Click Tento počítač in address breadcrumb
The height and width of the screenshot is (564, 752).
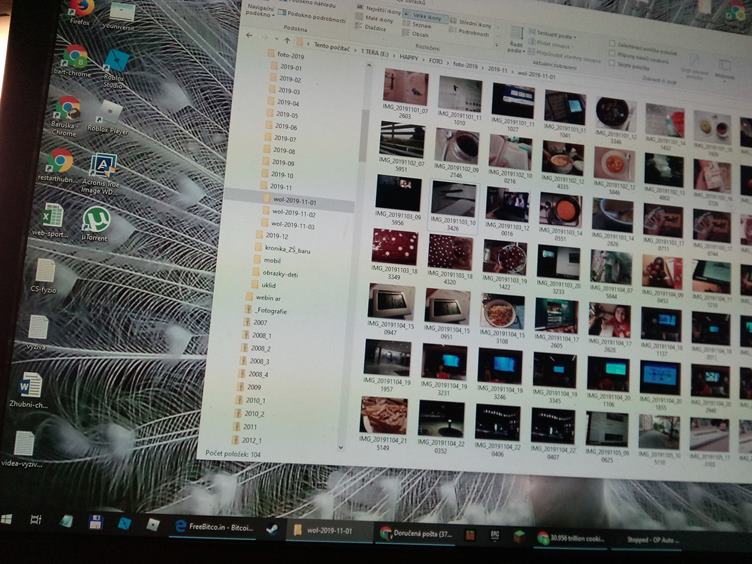(x=331, y=47)
